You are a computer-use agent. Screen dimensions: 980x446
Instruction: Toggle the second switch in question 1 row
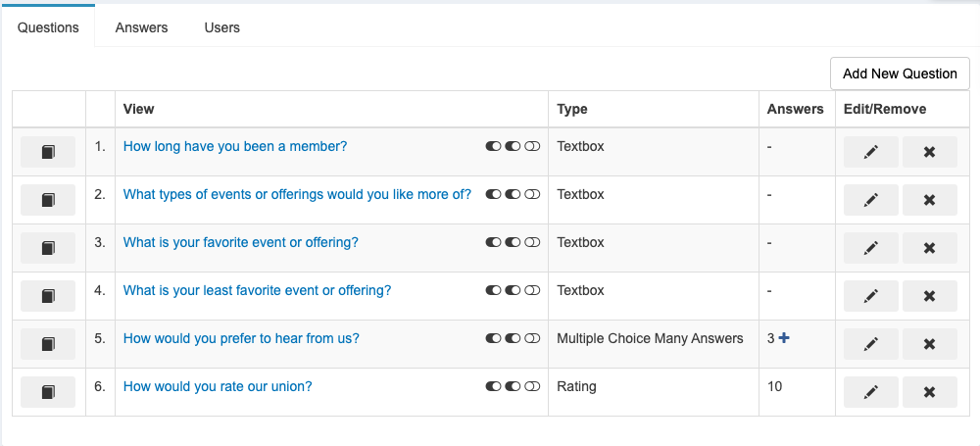pos(513,146)
